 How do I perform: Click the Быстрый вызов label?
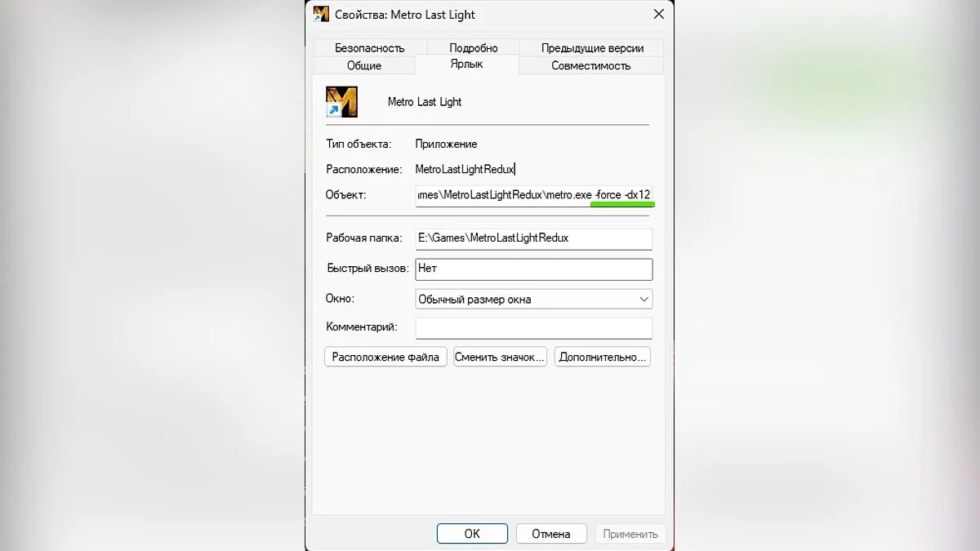367,268
